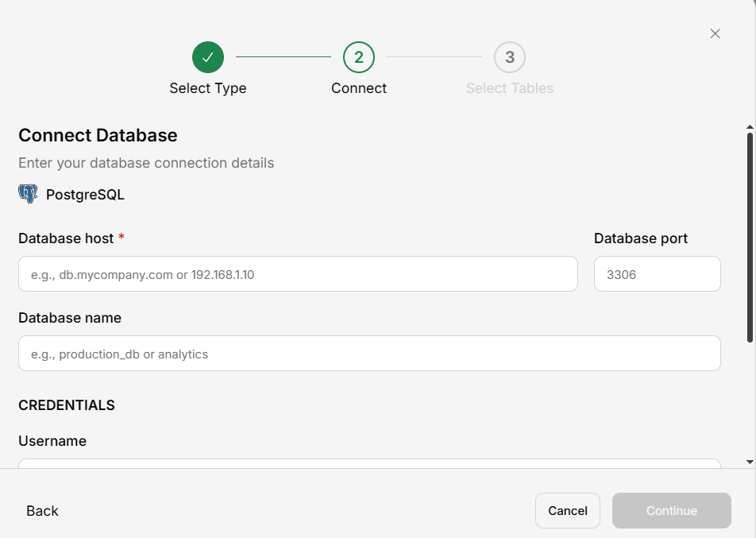Click the 'Database host' field label
The width and height of the screenshot is (756, 538).
point(66,238)
